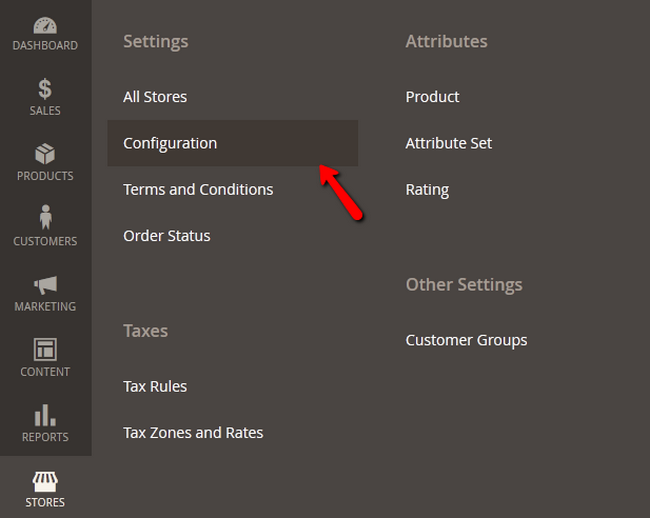Open Rating under Attributes

(x=427, y=189)
